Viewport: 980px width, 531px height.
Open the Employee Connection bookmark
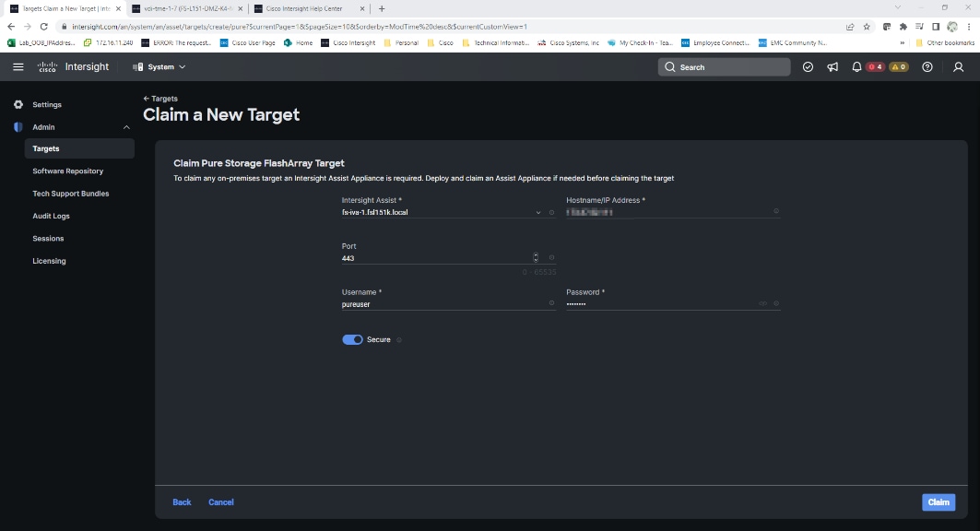pyautogui.click(x=715, y=43)
